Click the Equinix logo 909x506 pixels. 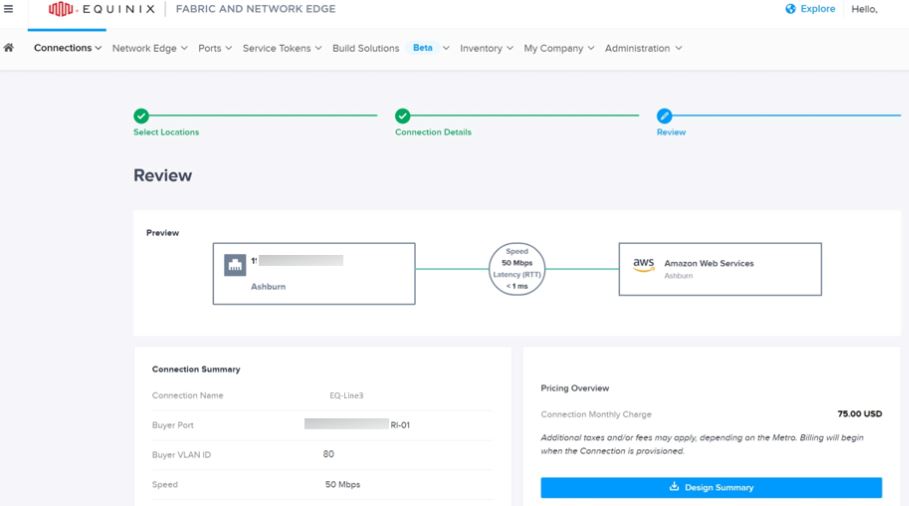point(101,9)
